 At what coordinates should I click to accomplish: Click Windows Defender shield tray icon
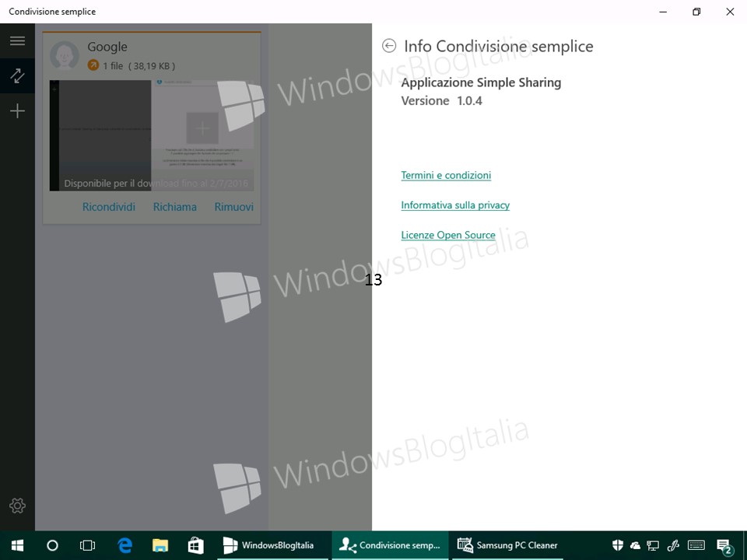[x=617, y=545]
